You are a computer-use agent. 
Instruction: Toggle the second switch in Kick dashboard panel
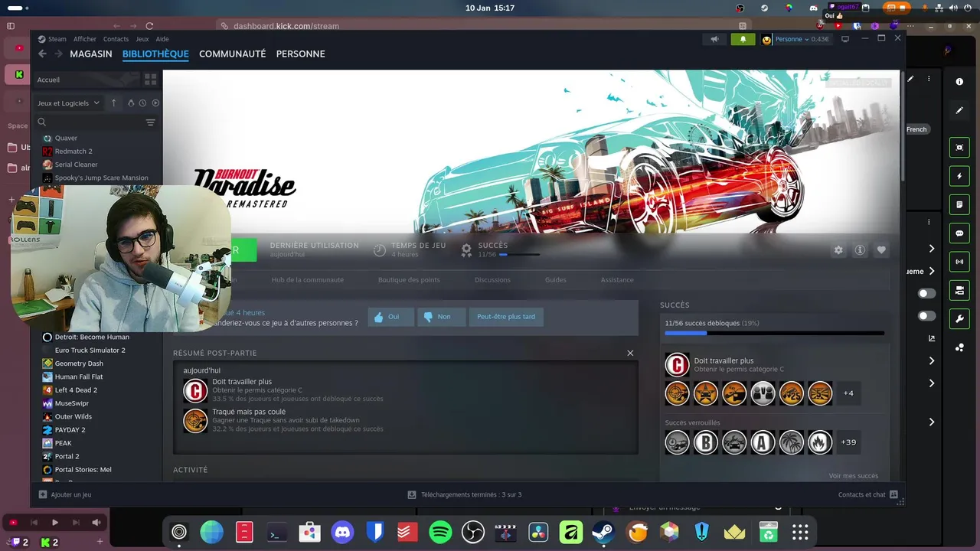926,316
